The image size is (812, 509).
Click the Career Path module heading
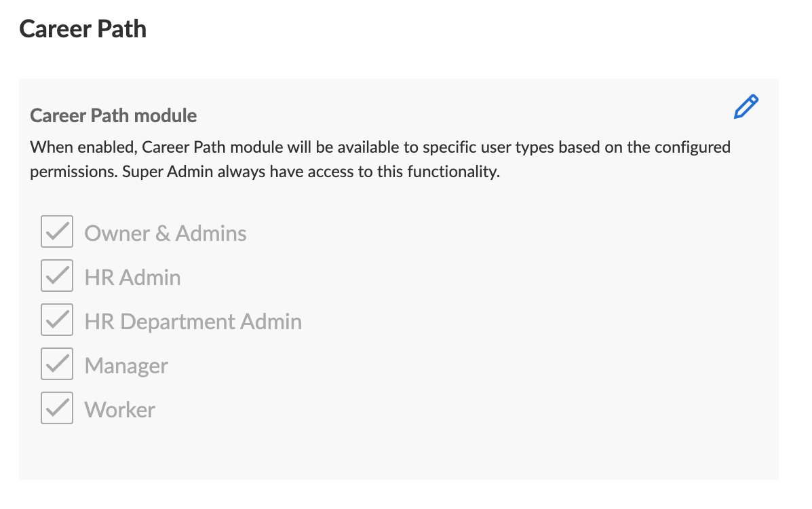(x=113, y=115)
